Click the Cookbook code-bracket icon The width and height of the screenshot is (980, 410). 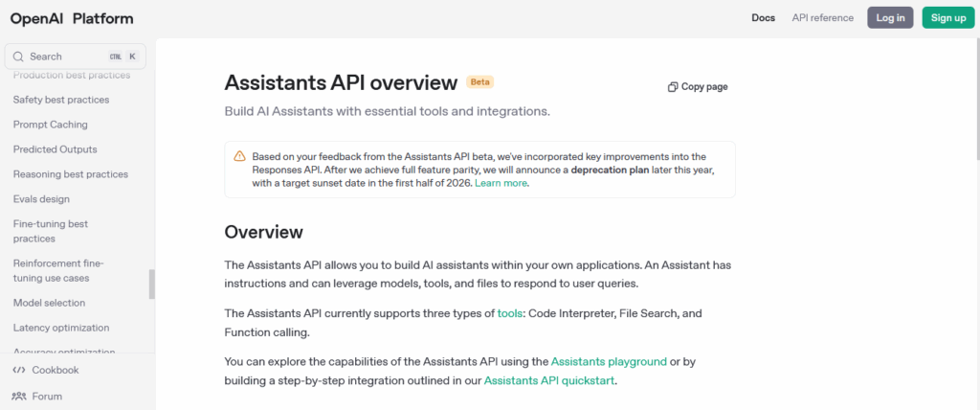[19, 370]
